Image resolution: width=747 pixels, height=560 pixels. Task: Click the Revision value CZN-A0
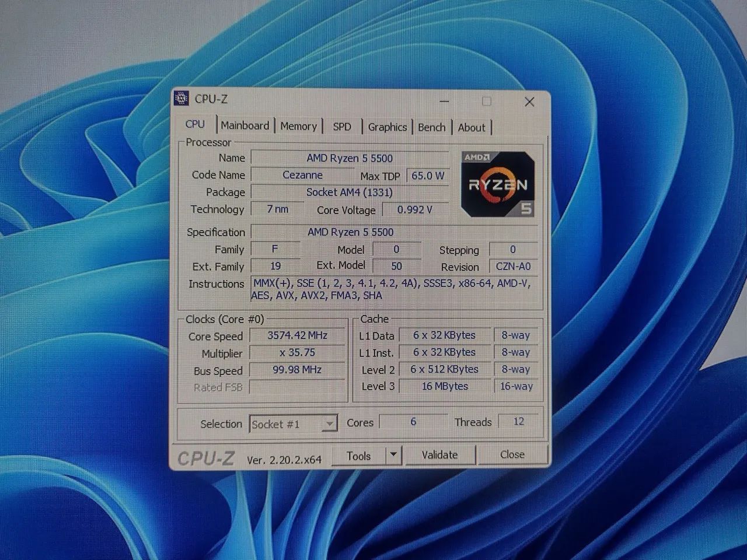tap(513, 267)
